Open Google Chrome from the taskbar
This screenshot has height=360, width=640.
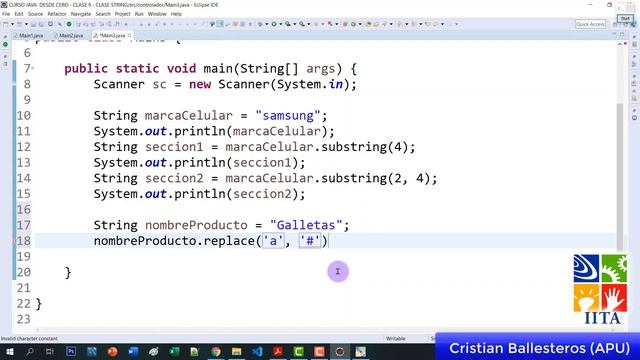click(x=216, y=351)
